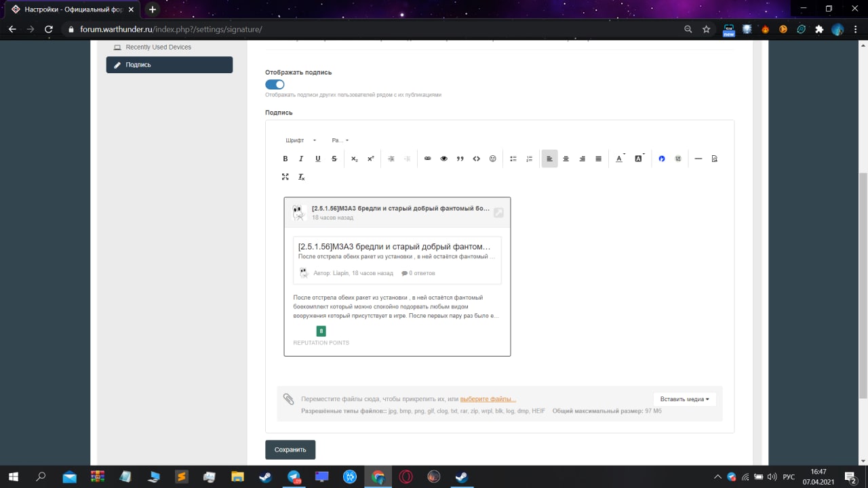Open Telegram from the taskbar
This screenshot has width=868, height=488.
coord(294,476)
